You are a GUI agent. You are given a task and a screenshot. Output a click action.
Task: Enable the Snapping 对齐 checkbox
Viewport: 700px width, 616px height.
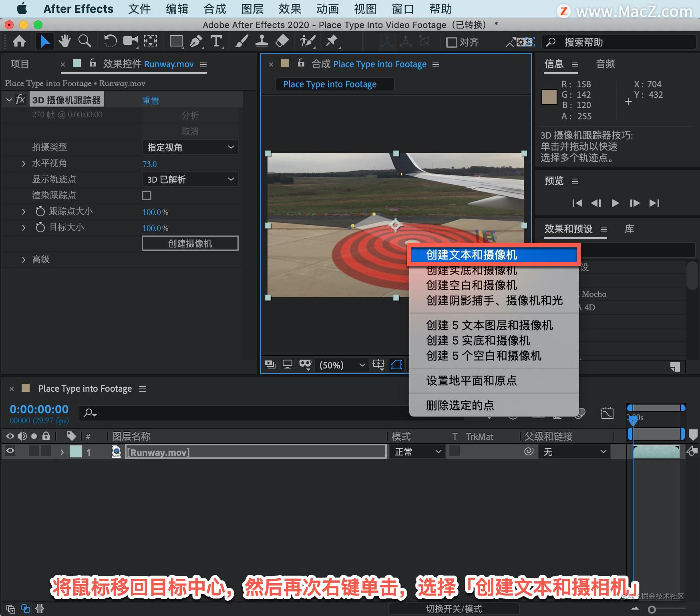click(x=452, y=42)
